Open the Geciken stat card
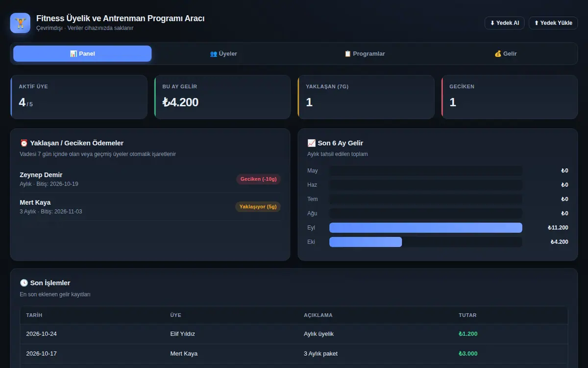Viewport: 588px width, 368px height. (510, 97)
